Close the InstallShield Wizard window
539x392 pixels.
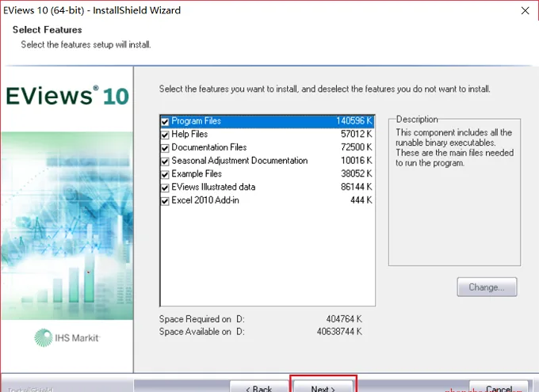[x=525, y=10]
